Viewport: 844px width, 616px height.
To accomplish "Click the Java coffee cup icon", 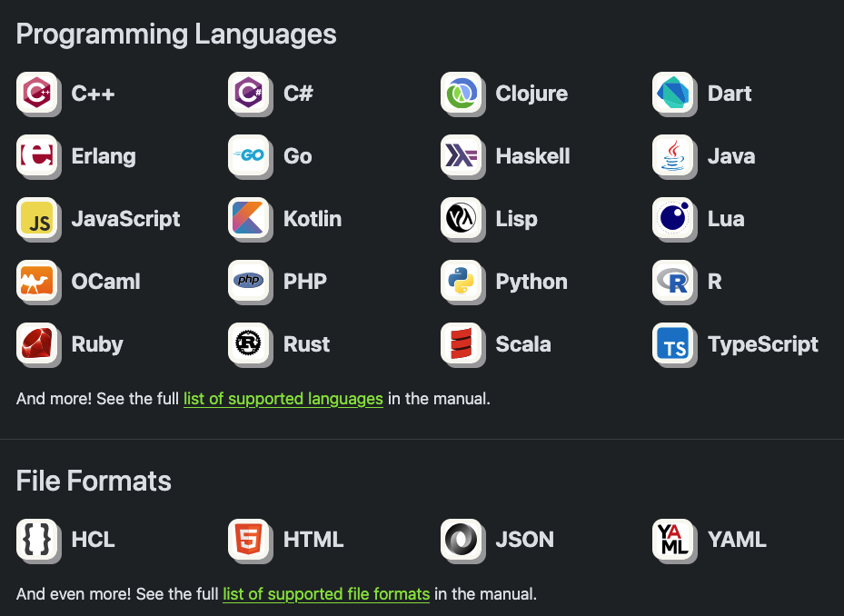I will 673,155.
